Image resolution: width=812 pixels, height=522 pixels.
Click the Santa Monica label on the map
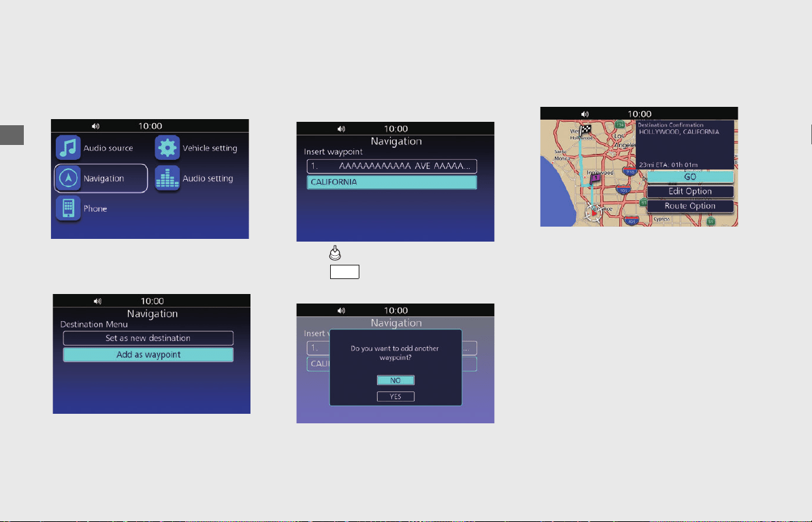[x=562, y=155]
